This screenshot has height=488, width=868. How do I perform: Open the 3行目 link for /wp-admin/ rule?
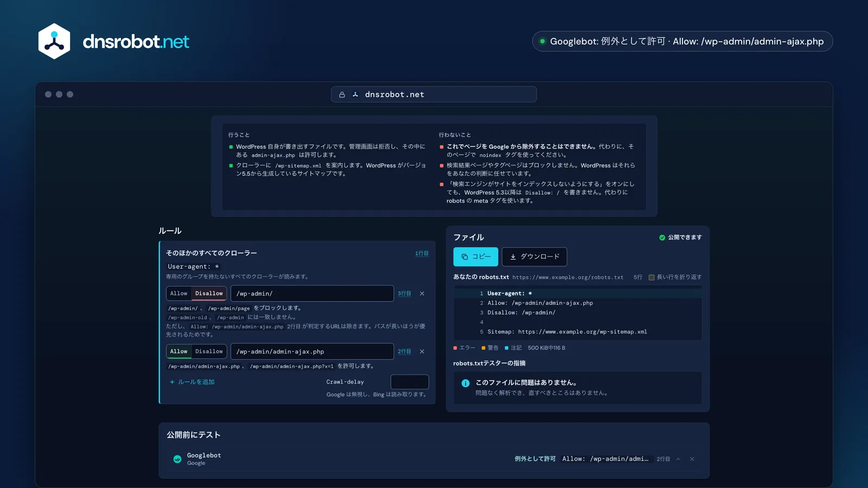click(404, 293)
